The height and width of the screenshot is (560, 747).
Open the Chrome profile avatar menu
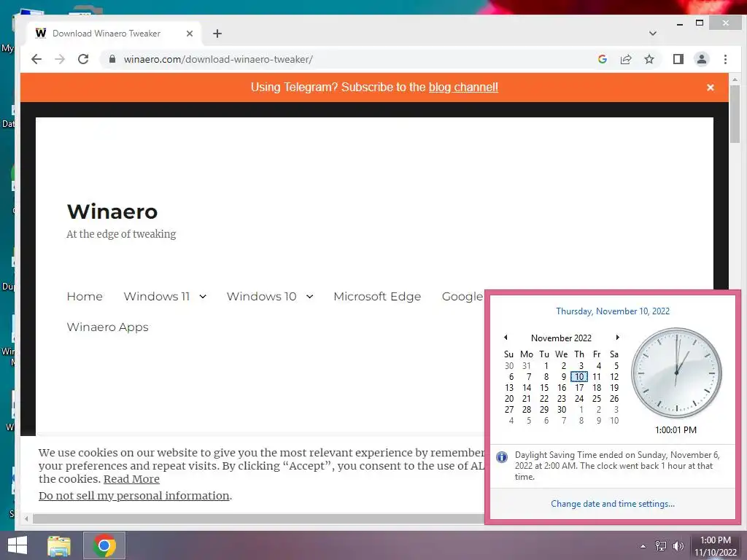click(702, 59)
